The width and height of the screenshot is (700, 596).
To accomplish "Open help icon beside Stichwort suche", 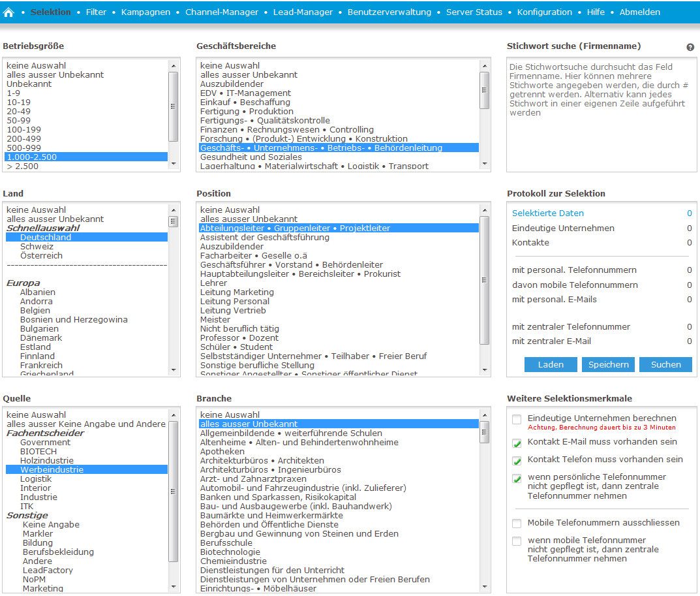I will [x=690, y=47].
